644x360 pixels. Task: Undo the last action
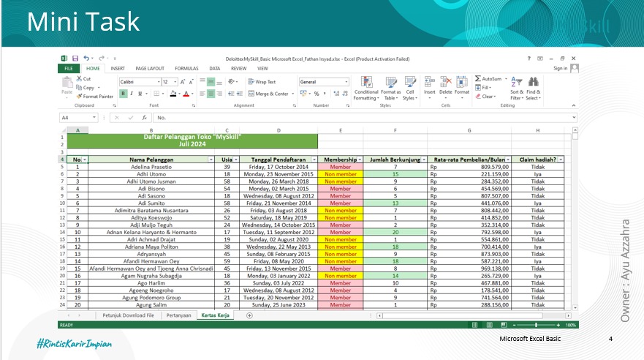[86, 59]
